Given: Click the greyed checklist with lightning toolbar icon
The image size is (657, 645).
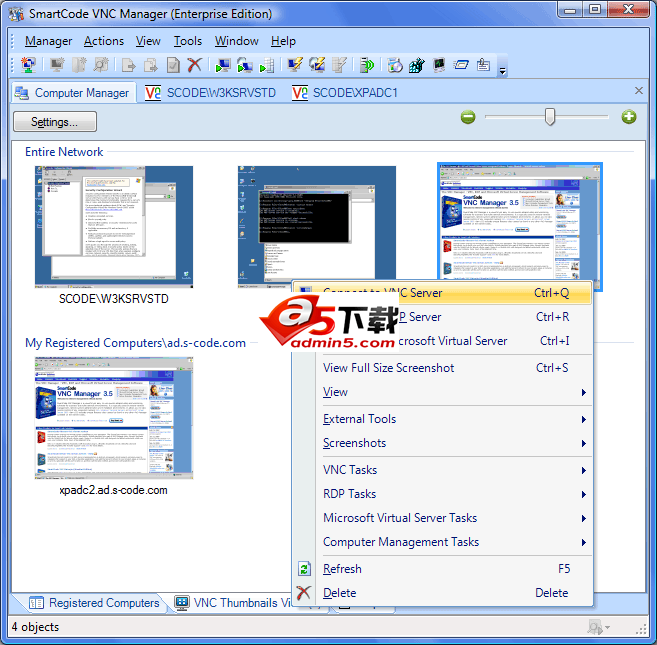Looking at the screenshot, I should (x=339, y=65).
